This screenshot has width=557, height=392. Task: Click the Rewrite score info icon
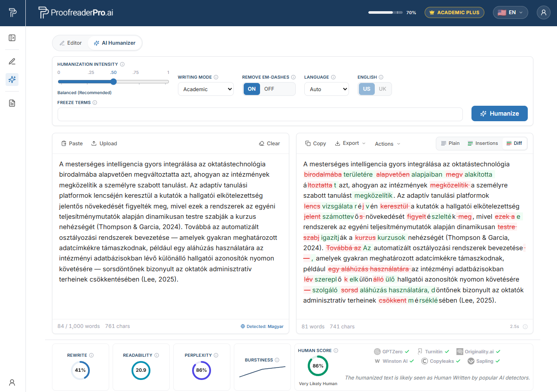[92, 355]
